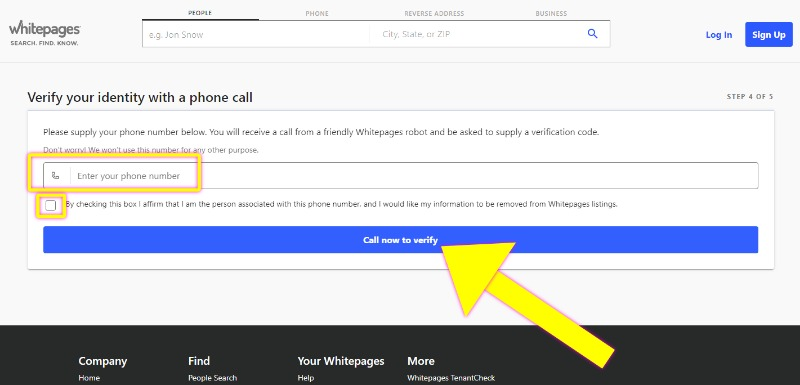Click the Call now to verify button

(401, 240)
